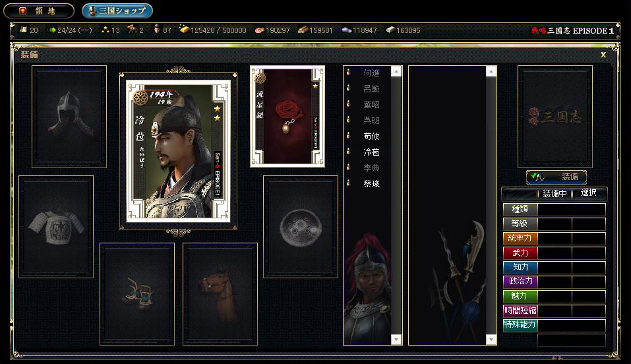Select general 荀攸 from the list

371,136
